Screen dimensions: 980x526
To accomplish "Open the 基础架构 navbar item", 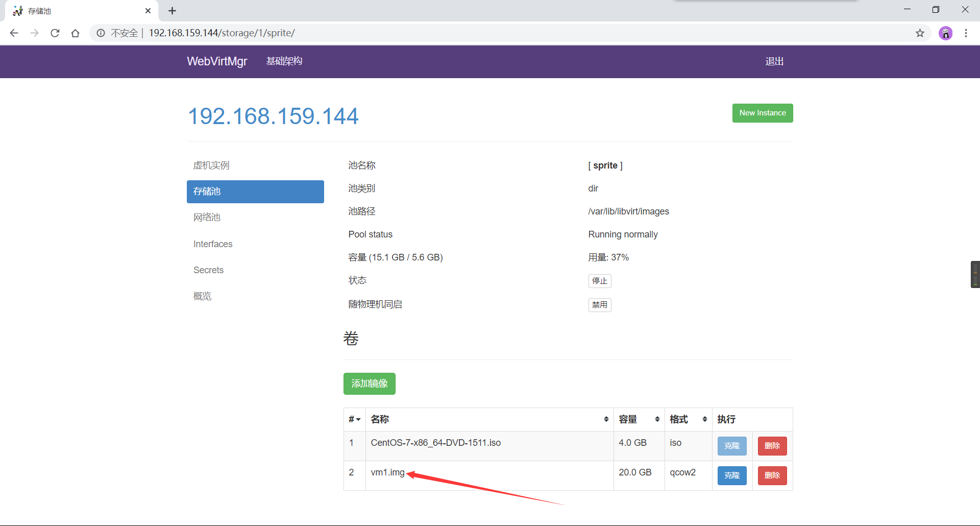I will click(284, 61).
